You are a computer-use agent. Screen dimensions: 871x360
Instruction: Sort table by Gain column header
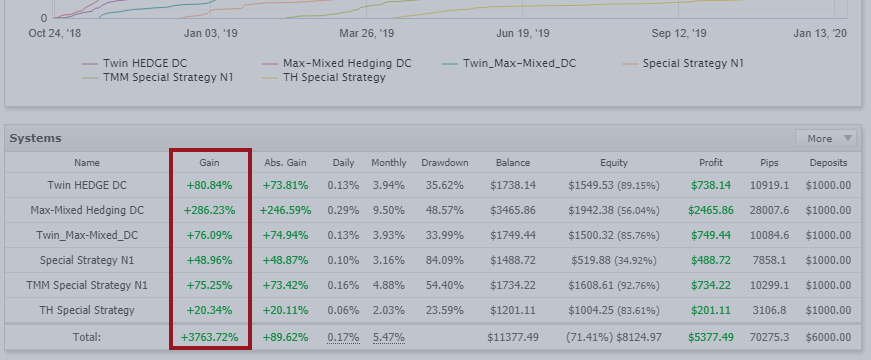click(x=209, y=163)
